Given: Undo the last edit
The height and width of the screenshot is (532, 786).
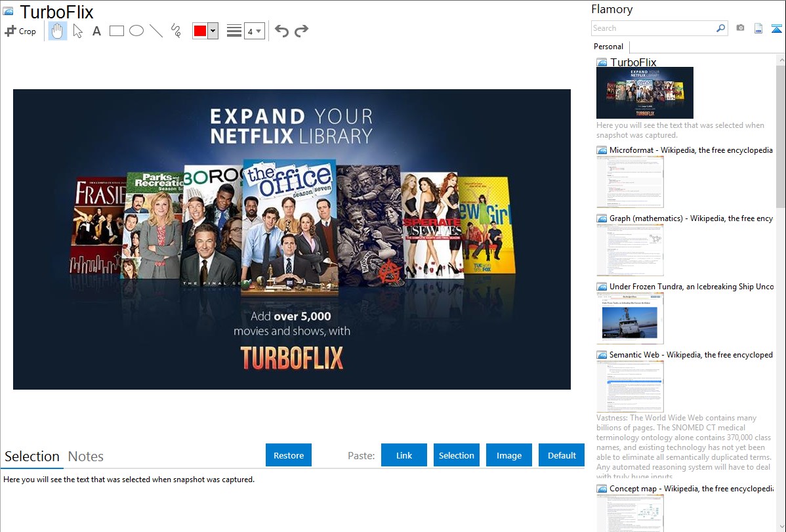Looking at the screenshot, I should pos(281,31).
